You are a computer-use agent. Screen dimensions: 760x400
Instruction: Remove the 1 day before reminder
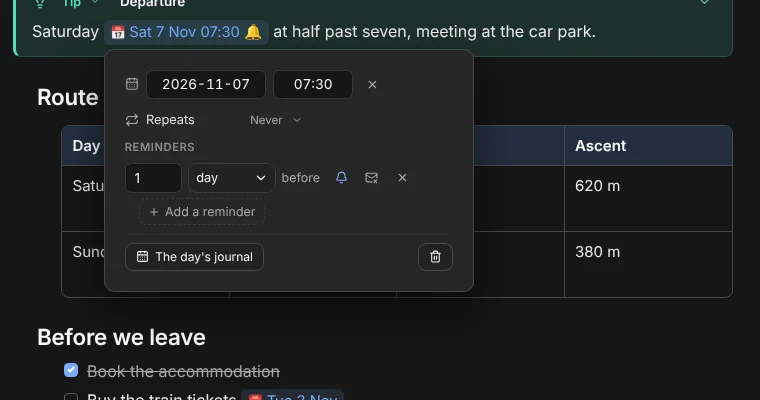tap(402, 177)
